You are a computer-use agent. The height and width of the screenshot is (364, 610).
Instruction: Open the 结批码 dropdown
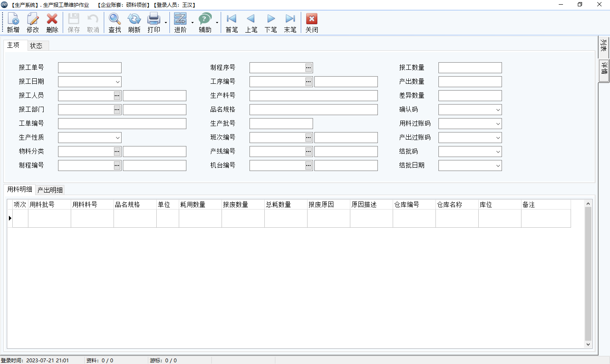coord(498,152)
